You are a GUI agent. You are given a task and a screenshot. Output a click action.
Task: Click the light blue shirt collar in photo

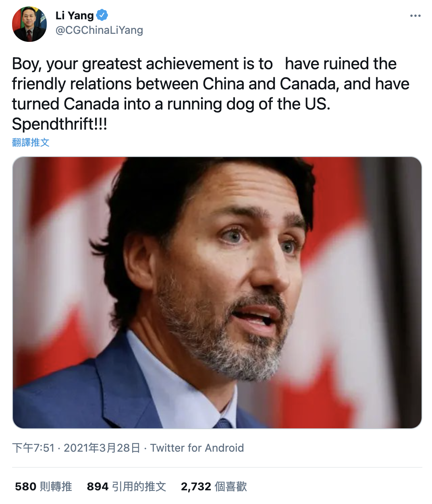tap(169, 374)
